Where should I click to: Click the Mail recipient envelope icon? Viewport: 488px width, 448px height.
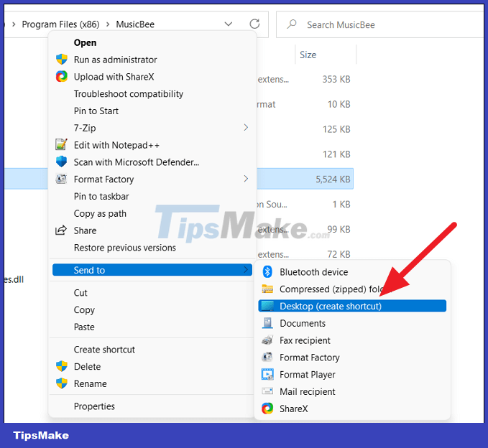(x=267, y=391)
